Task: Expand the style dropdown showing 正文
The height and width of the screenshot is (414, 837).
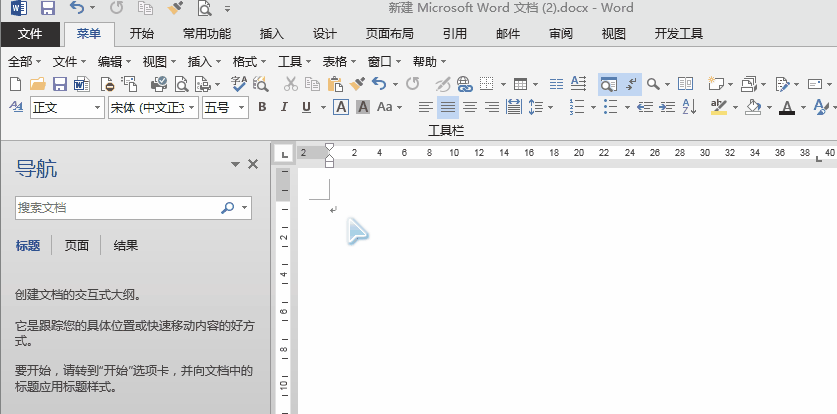Action: click(97, 107)
